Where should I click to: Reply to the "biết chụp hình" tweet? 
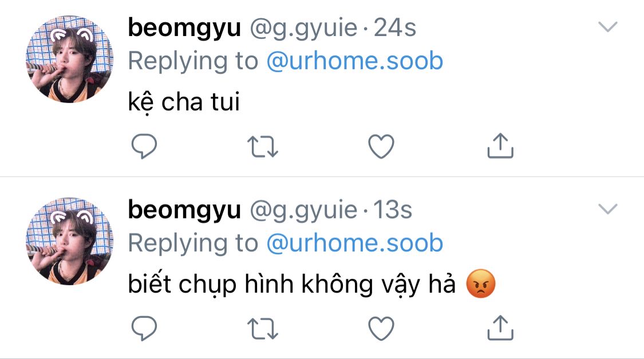(144, 328)
